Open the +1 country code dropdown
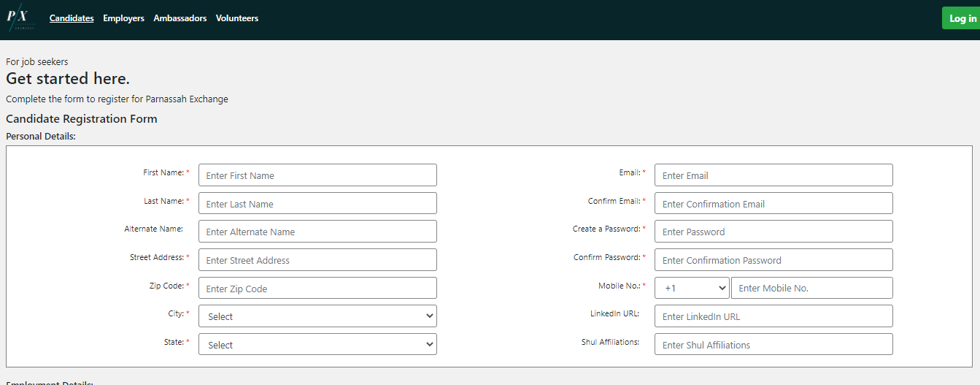This screenshot has width=980, height=385. click(x=692, y=288)
